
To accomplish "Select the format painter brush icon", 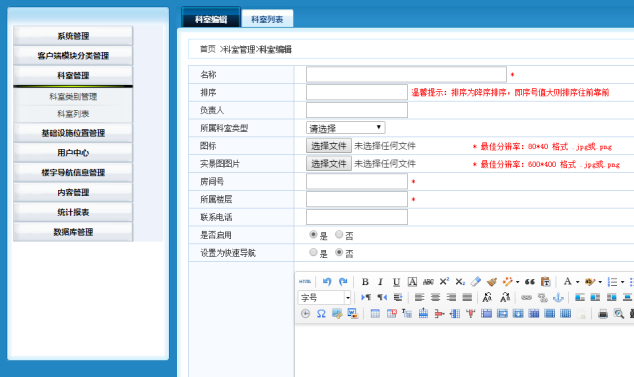I will (x=492, y=282).
